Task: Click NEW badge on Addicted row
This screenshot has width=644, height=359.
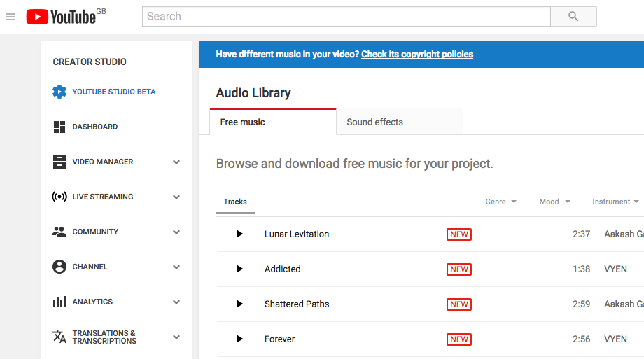Action: (x=459, y=269)
